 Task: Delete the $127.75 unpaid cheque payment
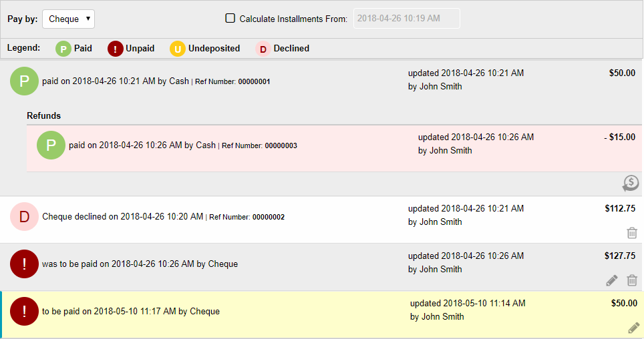(x=632, y=280)
